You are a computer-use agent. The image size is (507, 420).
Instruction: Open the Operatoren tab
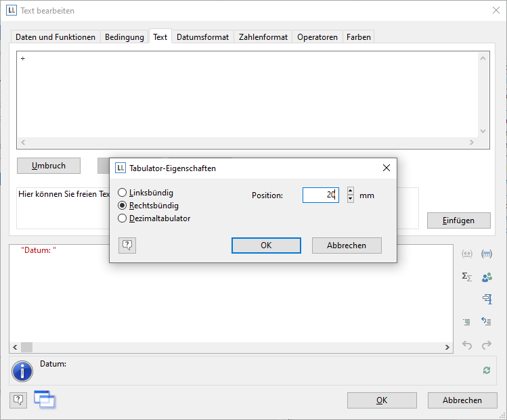[x=317, y=37]
